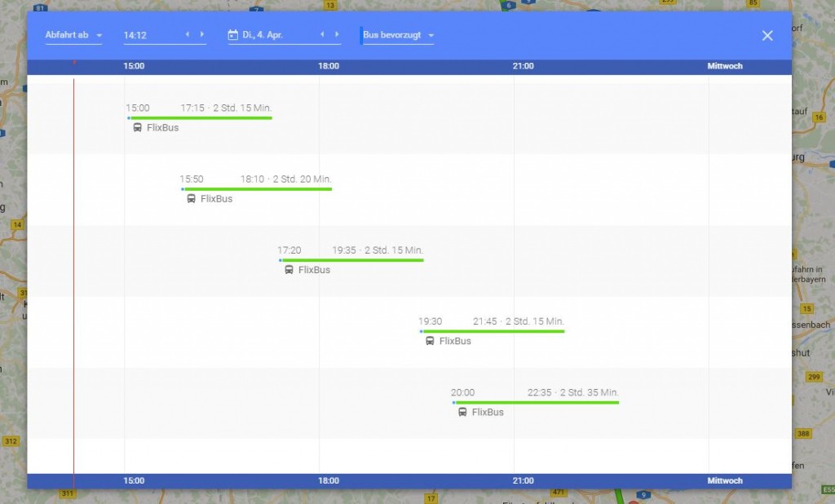Go to previous day using date left arrow
835x504 pixels.
click(x=322, y=34)
